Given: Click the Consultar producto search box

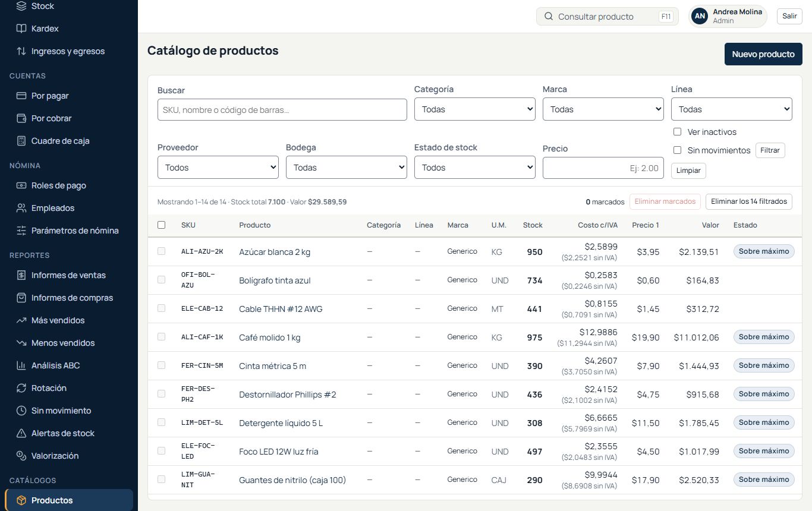Looking at the screenshot, I should pos(608,17).
